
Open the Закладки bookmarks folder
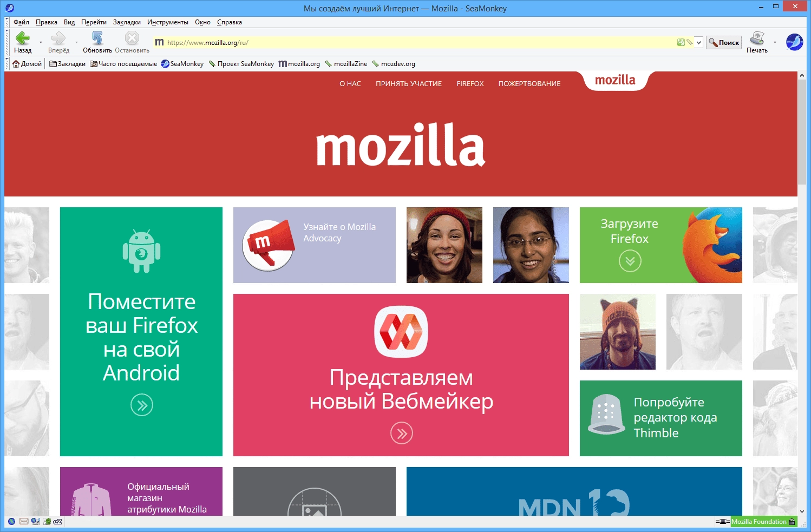point(67,64)
